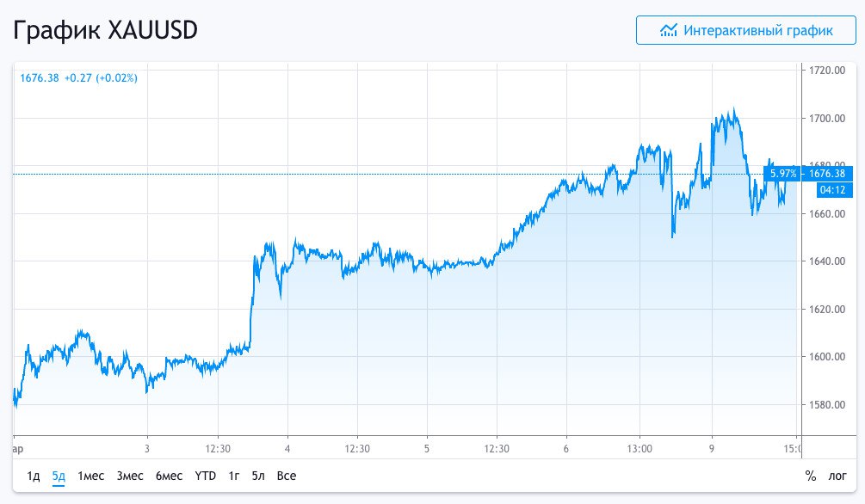Select the 5д time range

point(59,476)
